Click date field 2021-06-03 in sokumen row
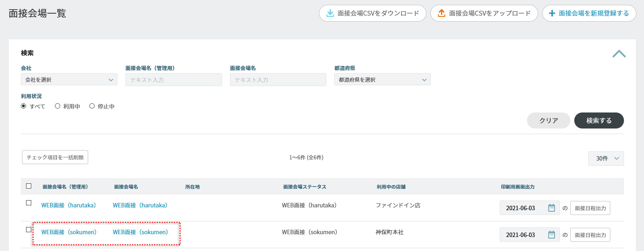The image size is (644, 251). pyautogui.click(x=529, y=235)
